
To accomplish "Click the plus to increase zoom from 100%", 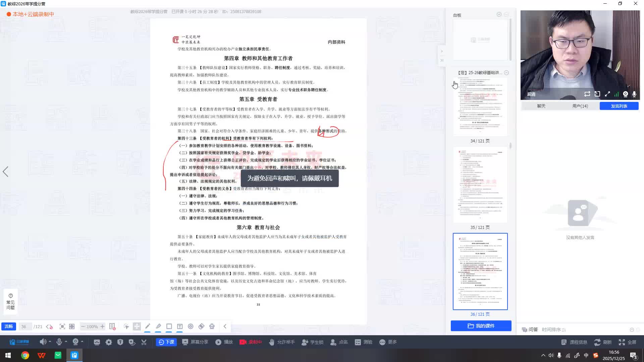I will 102,326.
